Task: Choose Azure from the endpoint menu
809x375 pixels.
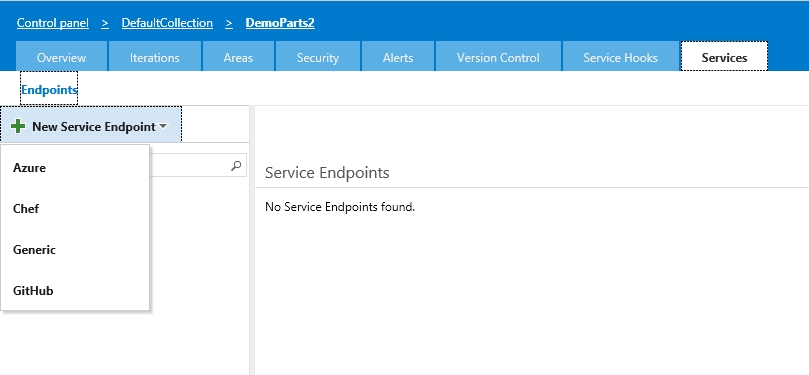Action: point(75,168)
